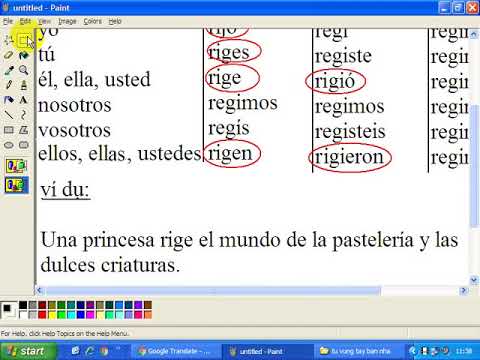Open the Edit menu
Image resolution: width=480 pixels, height=360 pixels.
coord(25,21)
